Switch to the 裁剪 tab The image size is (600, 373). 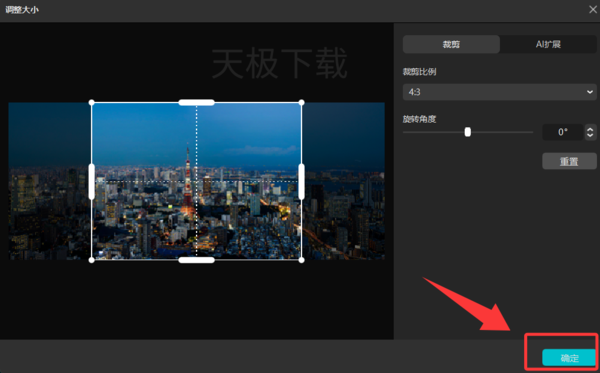pyautogui.click(x=451, y=44)
